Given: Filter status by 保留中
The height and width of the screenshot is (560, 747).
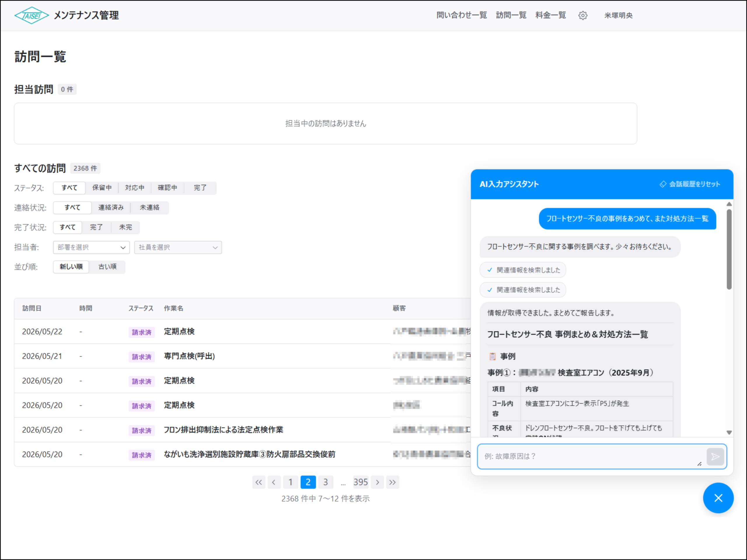Looking at the screenshot, I should coord(102,188).
